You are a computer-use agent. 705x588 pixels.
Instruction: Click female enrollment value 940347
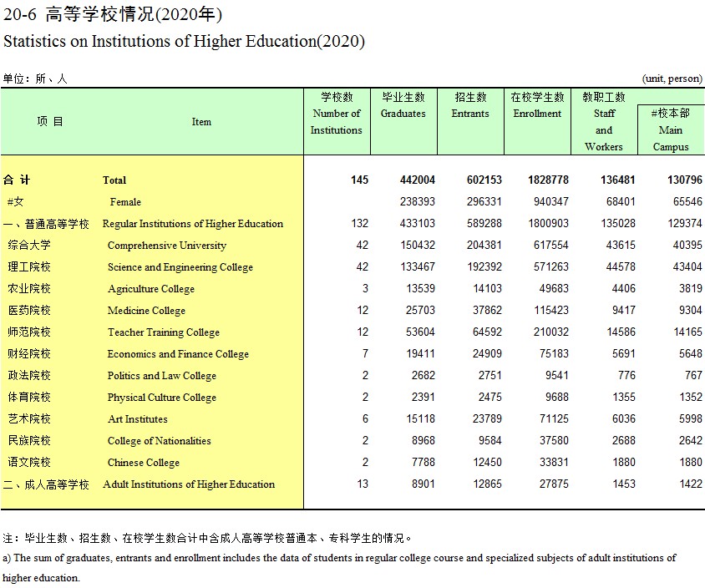point(550,201)
